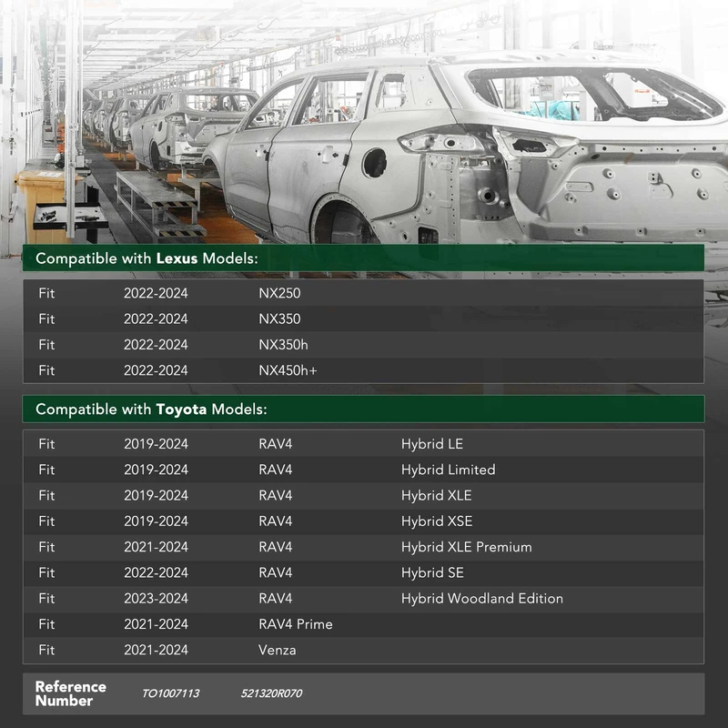The height and width of the screenshot is (728, 728).
Task: Click the 'Hybrid XLE' trim text
Action: pyautogui.click(x=437, y=496)
